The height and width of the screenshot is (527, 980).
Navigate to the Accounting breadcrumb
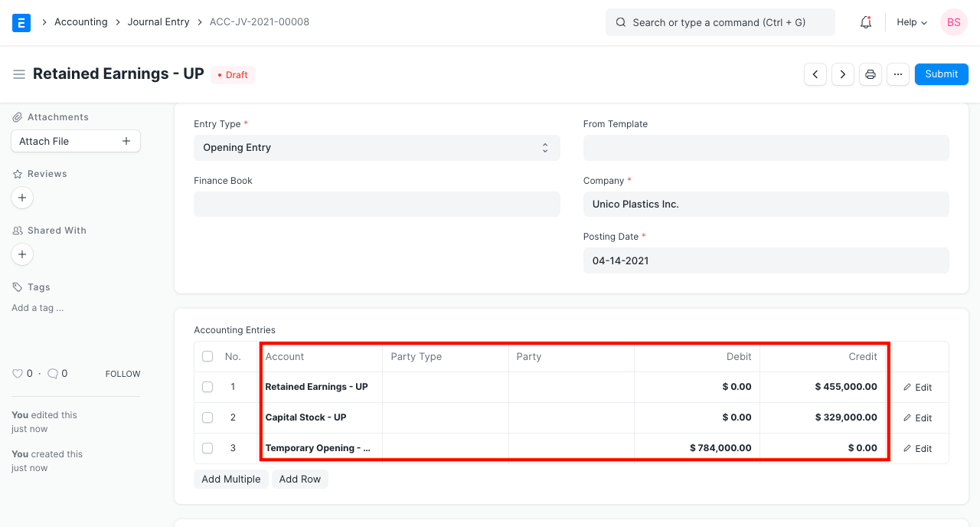(x=81, y=21)
